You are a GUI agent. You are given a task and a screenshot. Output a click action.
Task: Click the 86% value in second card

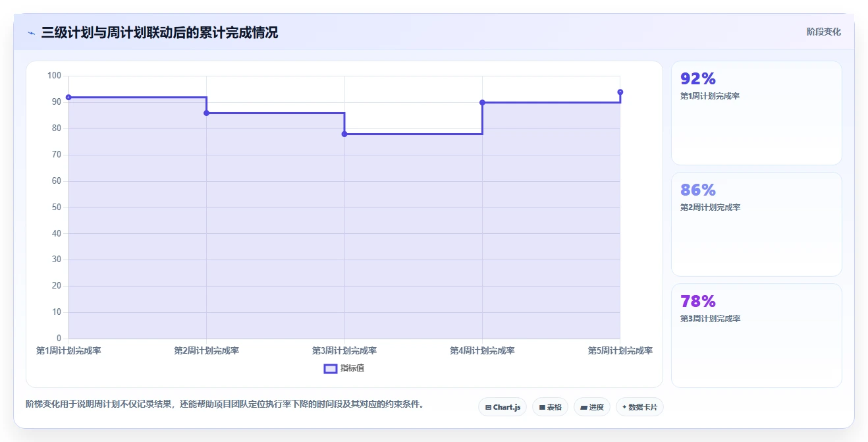(x=698, y=190)
